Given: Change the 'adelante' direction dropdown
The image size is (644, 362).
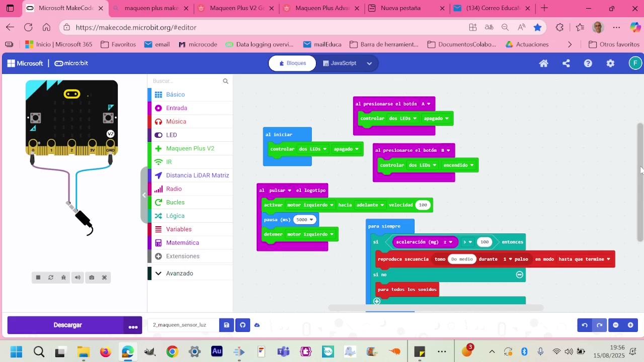Looking at the screenshot, I should (x=370, y=205).
